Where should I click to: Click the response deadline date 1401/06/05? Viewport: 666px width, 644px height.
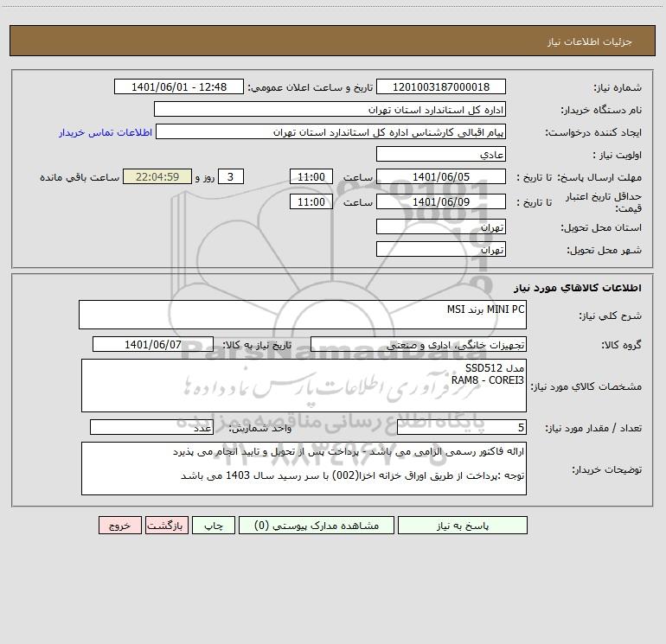(x=441, y=177)
